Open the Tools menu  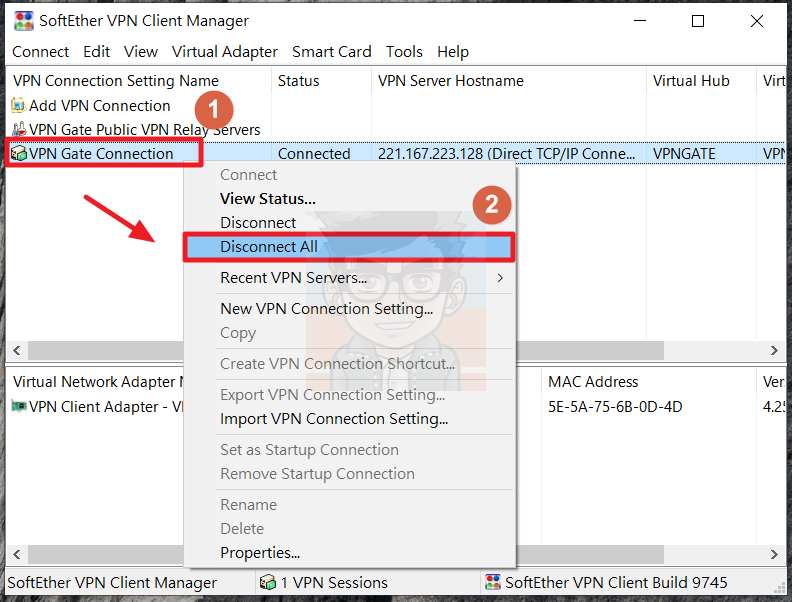(x=404, y=52)
